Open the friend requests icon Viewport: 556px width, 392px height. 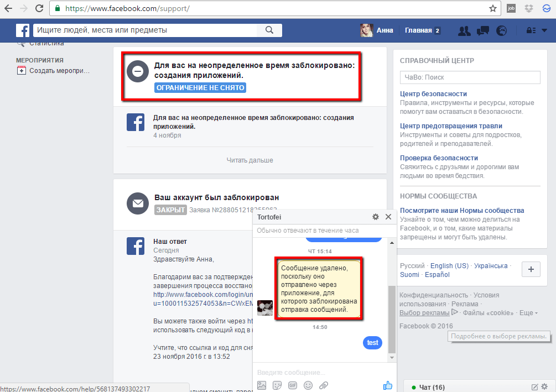464,31
